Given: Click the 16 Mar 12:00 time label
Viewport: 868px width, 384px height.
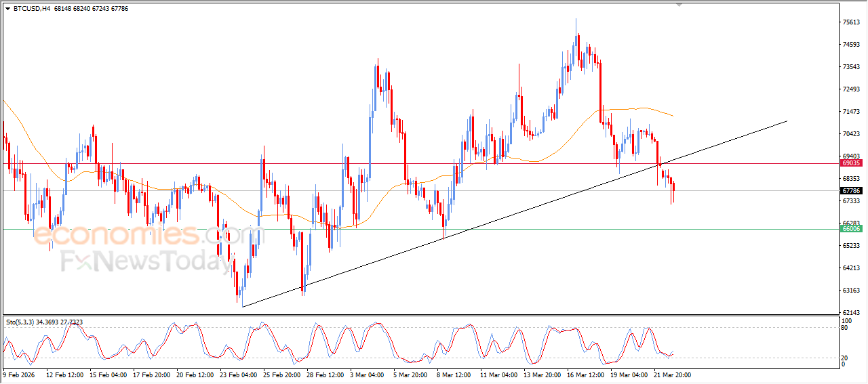Looking at the screenshot, I should (586, 375).
